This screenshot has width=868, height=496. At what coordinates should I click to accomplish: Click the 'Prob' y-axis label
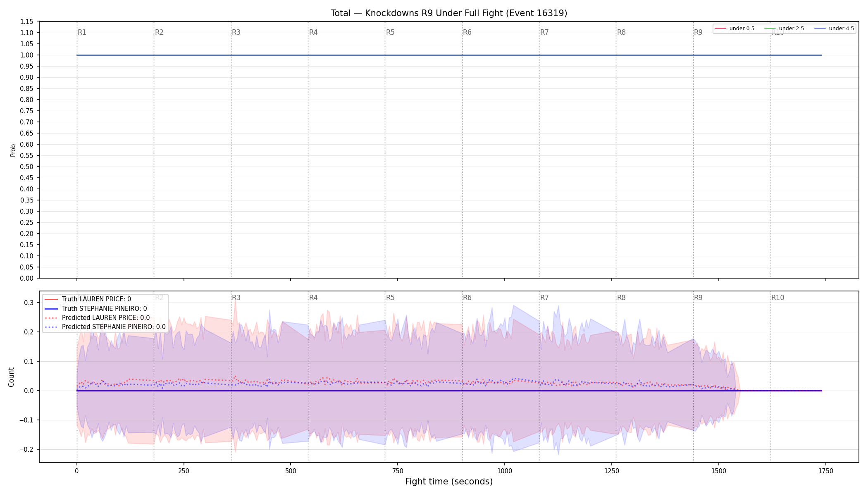pos(13,150)
